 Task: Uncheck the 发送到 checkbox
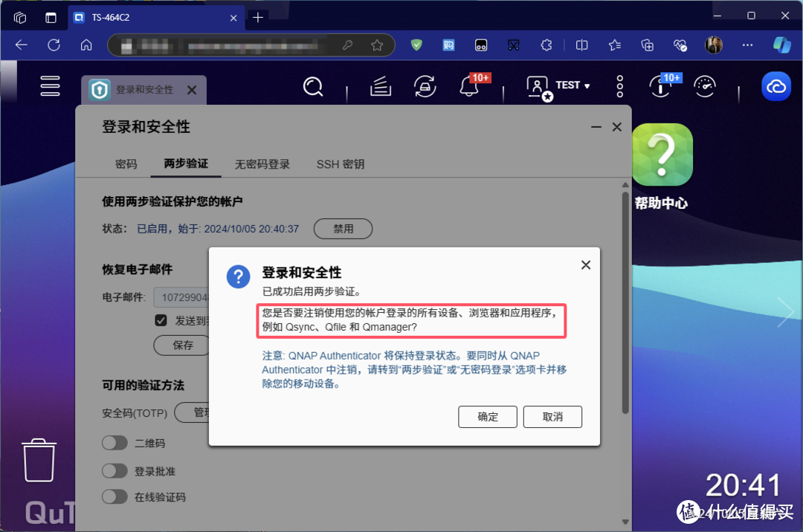(161, 320)
